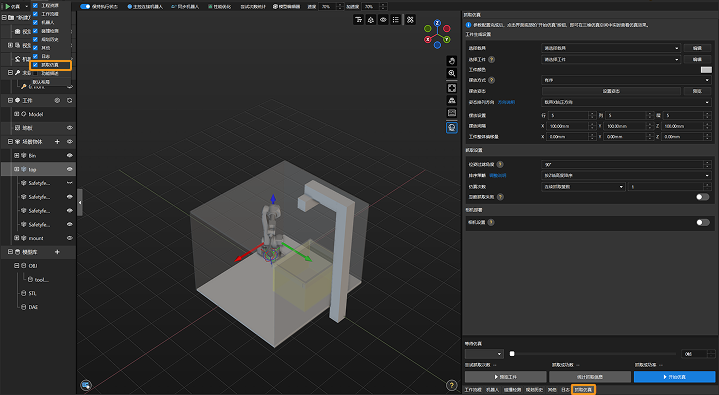Choose 默认布局 at the bottom of the menu
The height and width of the screenshot is (395, 719).
(41, 82)
